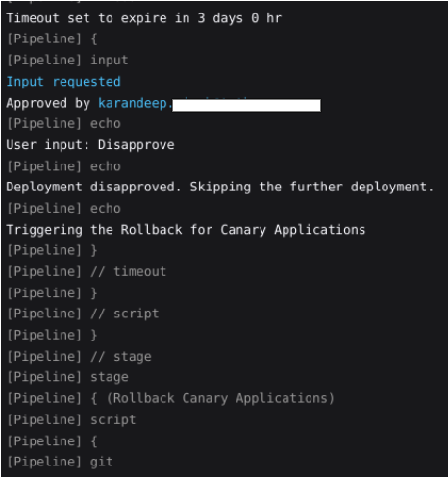Click the "[Pipeline] input" step line
The height and width of the screenshot is (478, 448).
[67, 61]
